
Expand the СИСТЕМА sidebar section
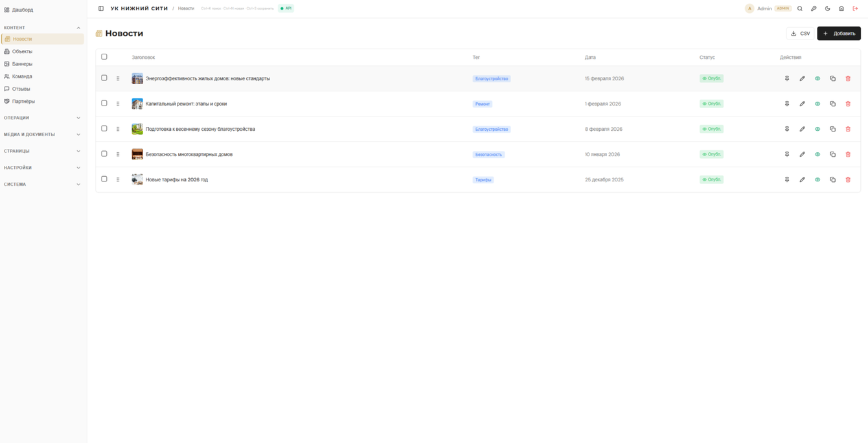point(42,185)
